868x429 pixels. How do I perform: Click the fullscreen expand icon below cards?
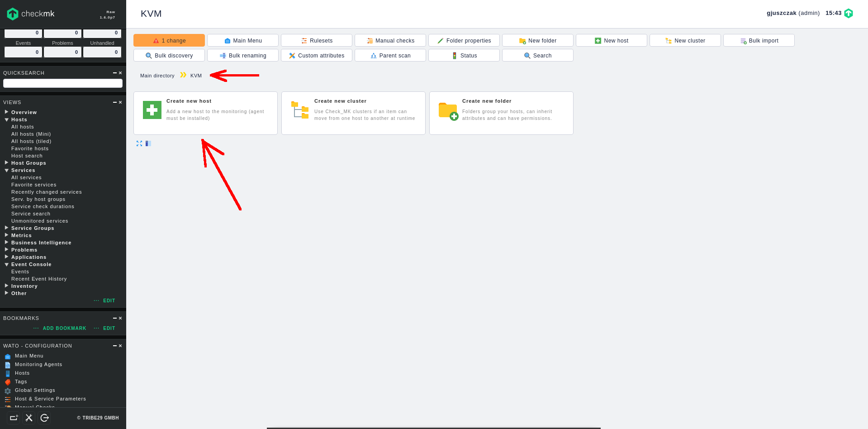139,143
